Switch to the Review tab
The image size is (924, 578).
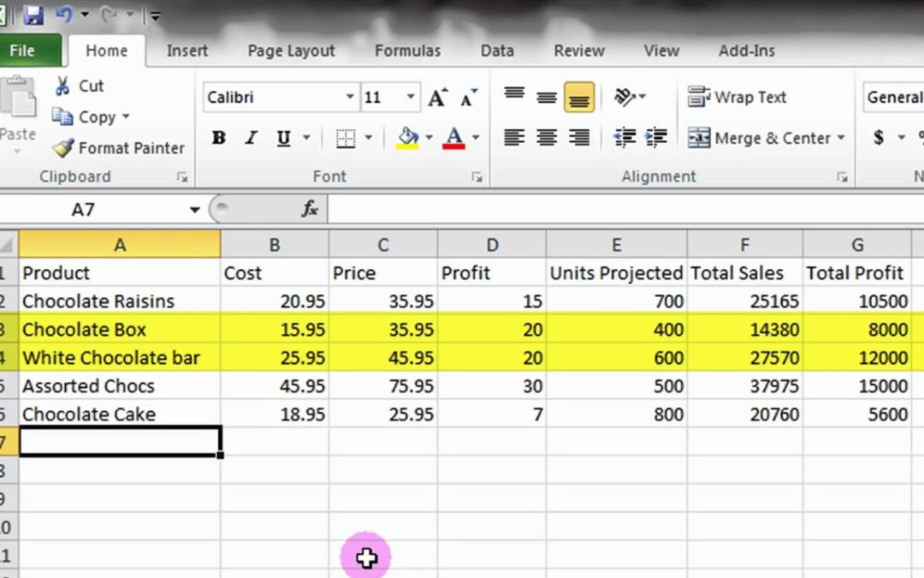(x=578, y=51)
